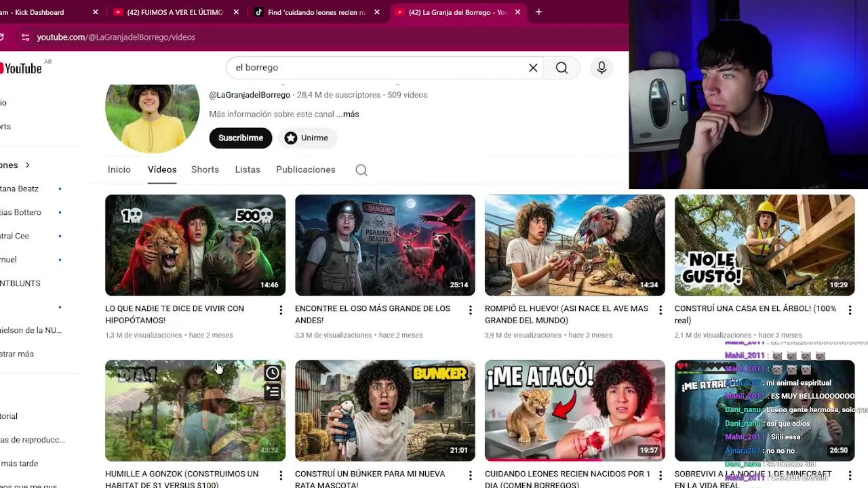Viewport: 868px width, 488px height.
Task: Open options menu for the hippopotamus video
Action: [281, 310]
